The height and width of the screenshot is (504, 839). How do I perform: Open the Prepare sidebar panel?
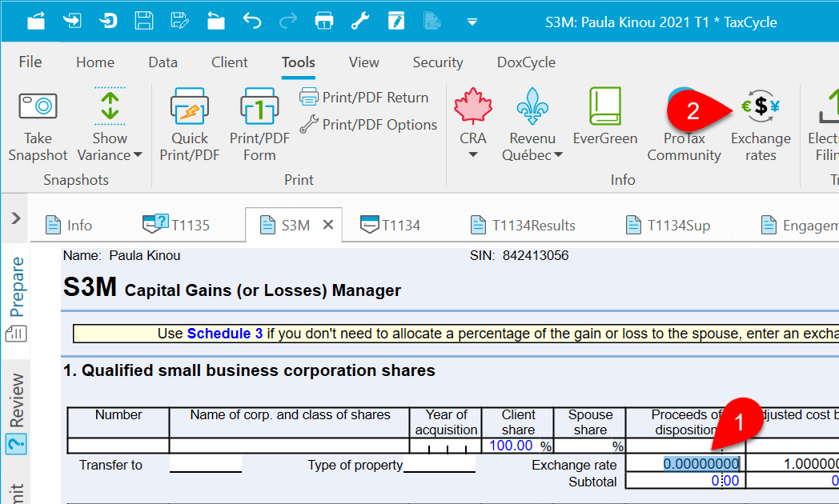tap(16, 287)
